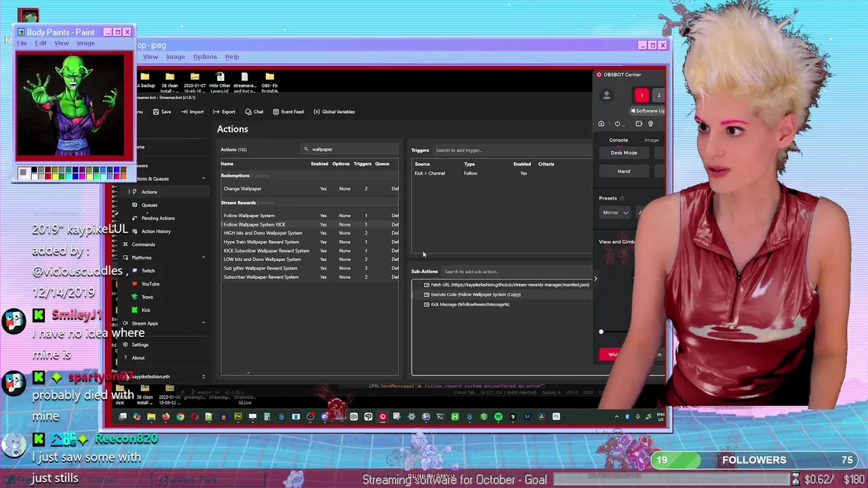This screenshot has width=868, height=488.
Task: Click the actions search field containing wallpaper
Action: 351,149
